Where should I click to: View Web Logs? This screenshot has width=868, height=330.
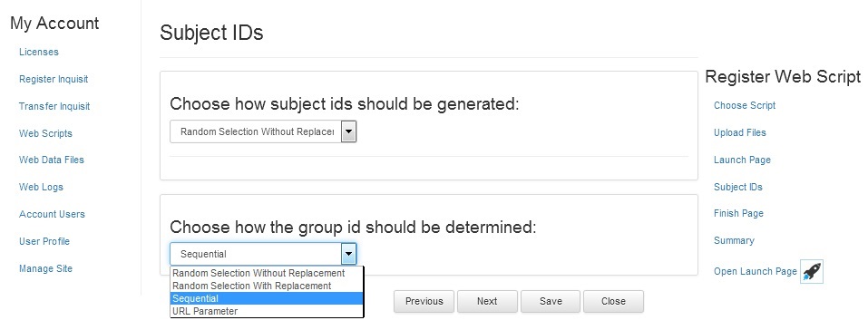tap(41, 187)
